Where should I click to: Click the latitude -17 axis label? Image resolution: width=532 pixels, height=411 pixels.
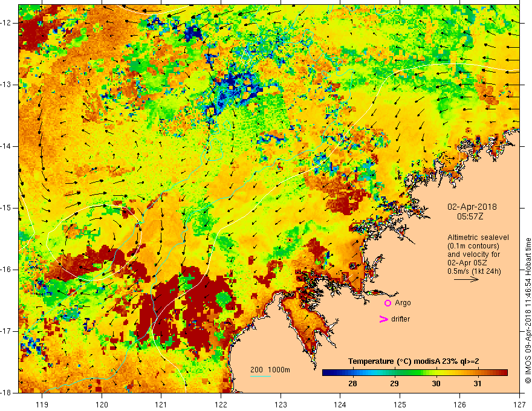click(x=7, y=331)
